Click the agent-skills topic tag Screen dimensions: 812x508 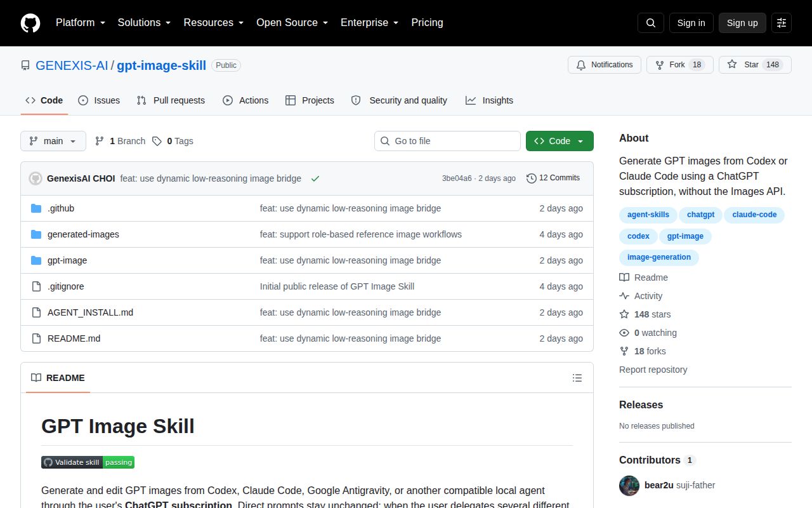click(x=648, y=215)
